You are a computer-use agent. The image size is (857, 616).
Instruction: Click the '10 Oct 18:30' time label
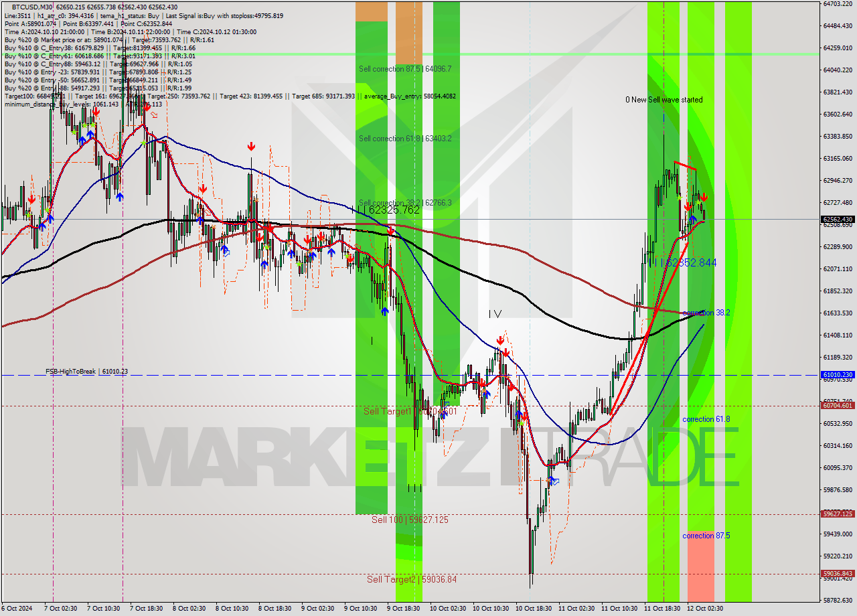coord(534,609)
